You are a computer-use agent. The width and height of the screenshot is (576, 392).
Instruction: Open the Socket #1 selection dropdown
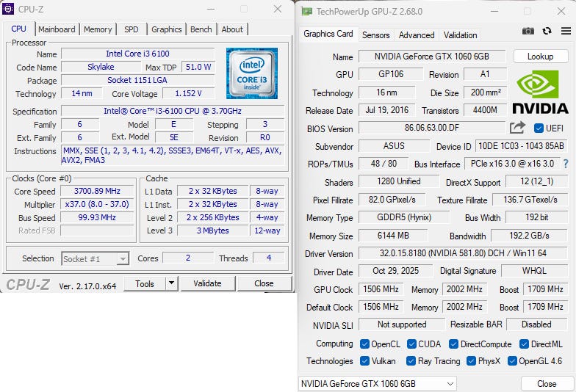click(x=96, y=258)
